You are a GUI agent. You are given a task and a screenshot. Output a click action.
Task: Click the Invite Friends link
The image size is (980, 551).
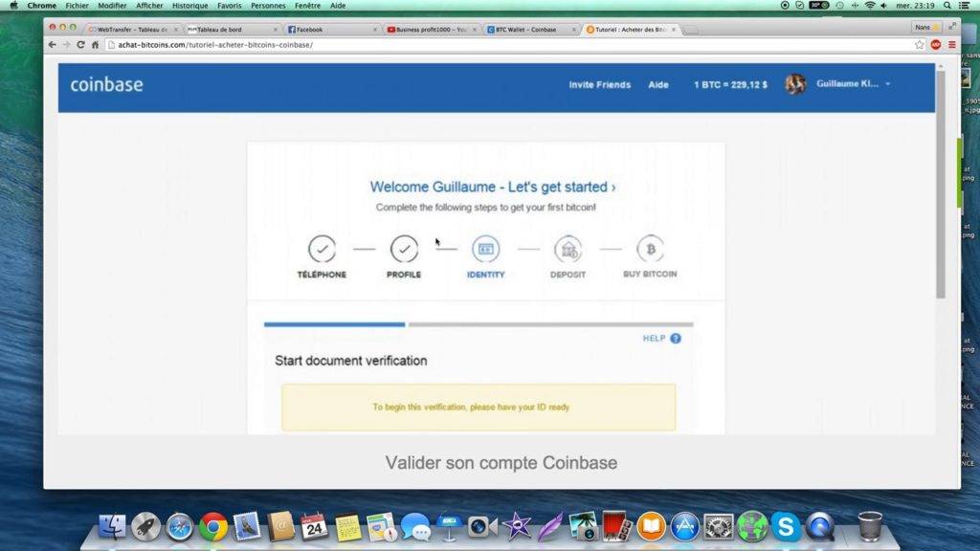(599, 84)
